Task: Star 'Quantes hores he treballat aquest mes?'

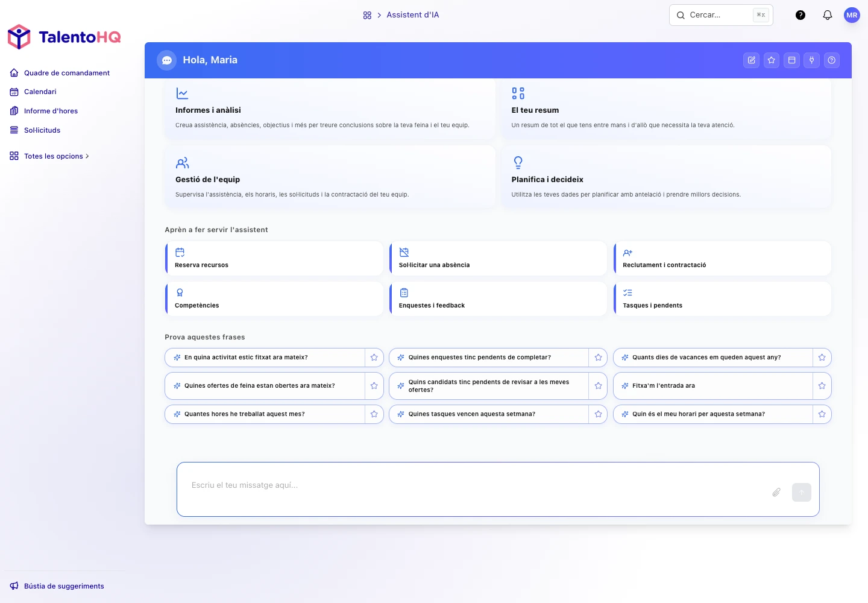Action: (374, 414)
